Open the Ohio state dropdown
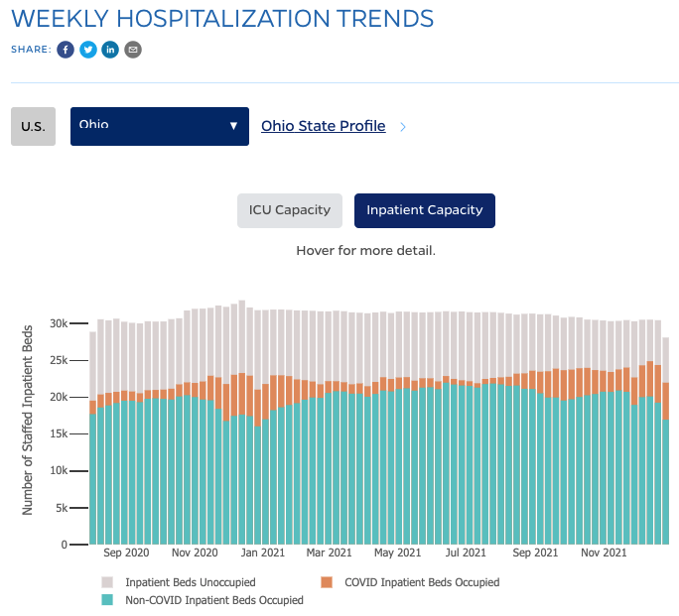Image resolution: width=679 pixels, height=616 pixels. [160, 126]
